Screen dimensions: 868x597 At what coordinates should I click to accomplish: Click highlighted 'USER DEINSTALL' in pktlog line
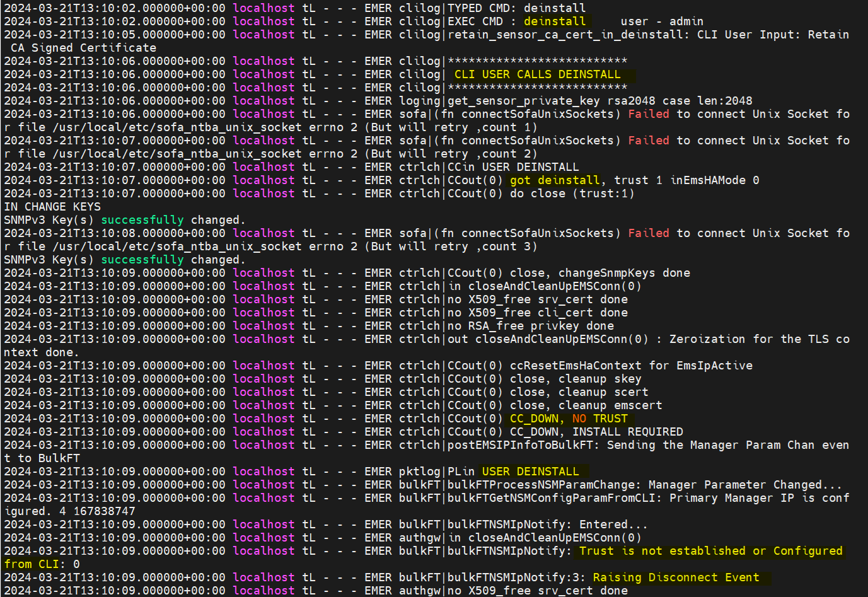pyautogui.click(x=530, y=472)
